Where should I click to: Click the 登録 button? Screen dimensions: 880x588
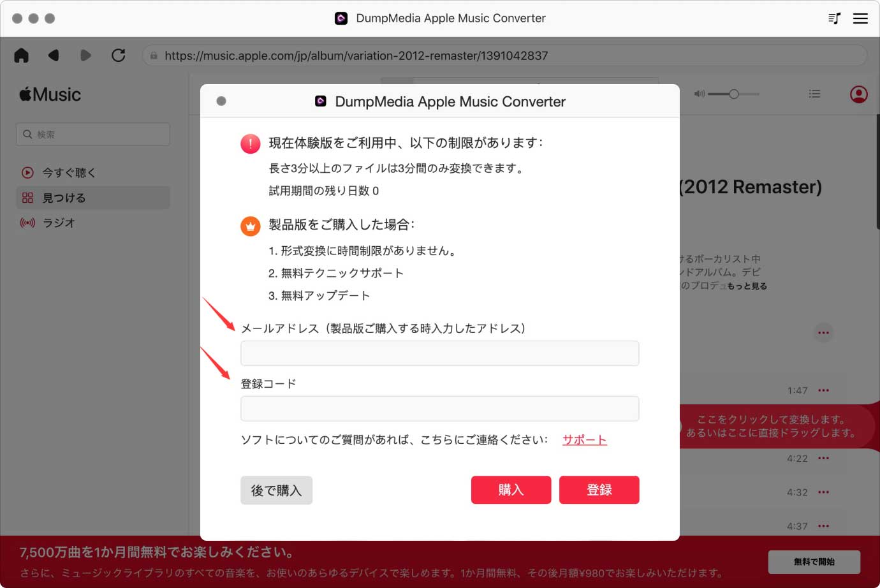(599, 490)
